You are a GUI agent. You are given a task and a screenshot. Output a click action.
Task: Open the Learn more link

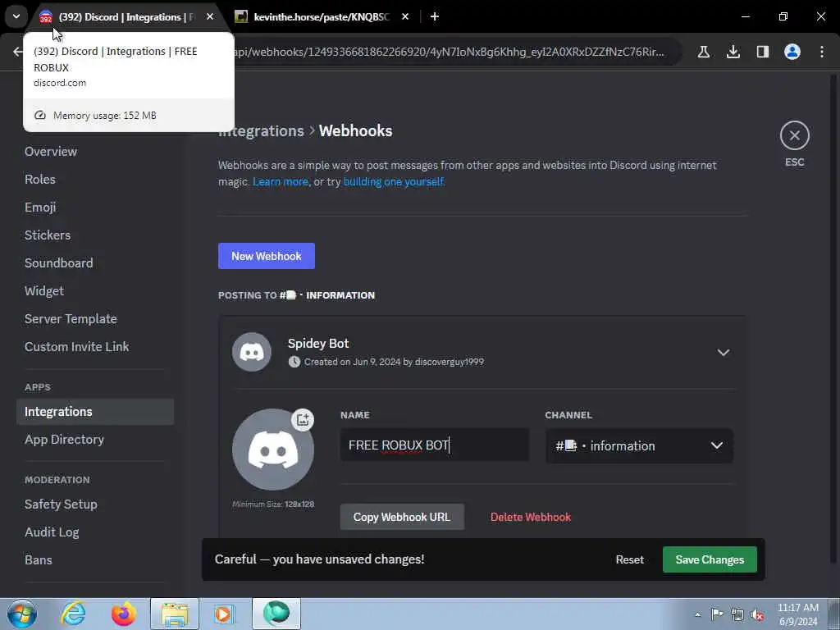tap(281, 181)
